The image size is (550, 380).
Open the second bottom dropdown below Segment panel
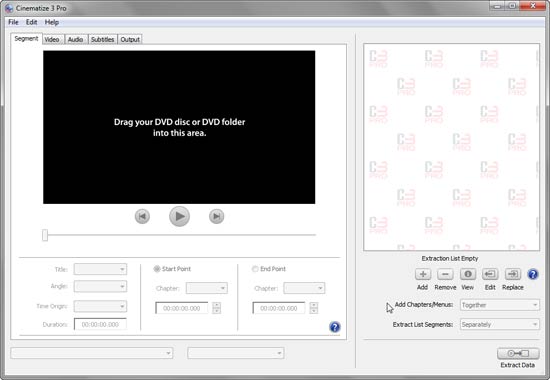(236, 353)
